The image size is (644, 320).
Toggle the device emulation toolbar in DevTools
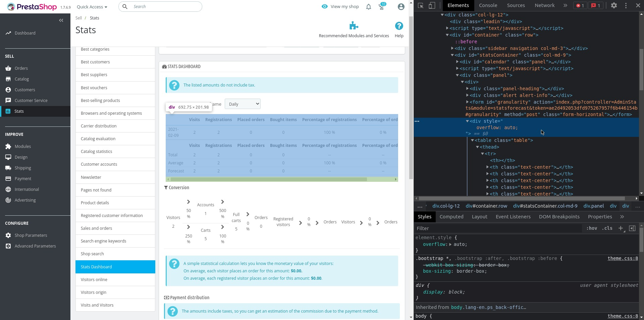click(x=432, y=5)
